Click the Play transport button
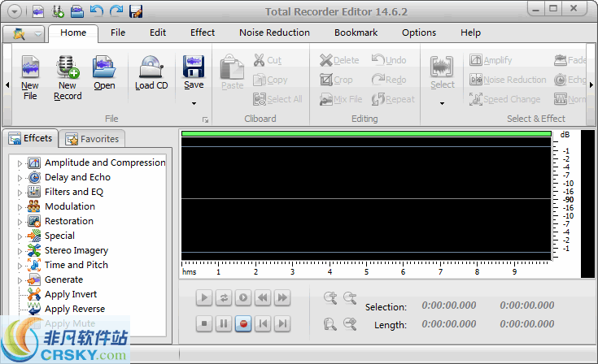Image resolution: width=598 pixels, height=364 pixels. tap(204, 297)
